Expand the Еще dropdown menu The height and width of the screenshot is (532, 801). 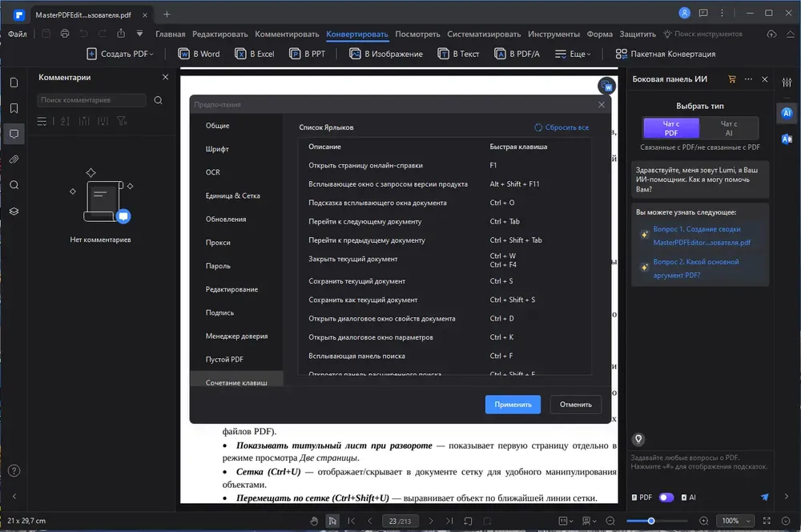point(574,54)
